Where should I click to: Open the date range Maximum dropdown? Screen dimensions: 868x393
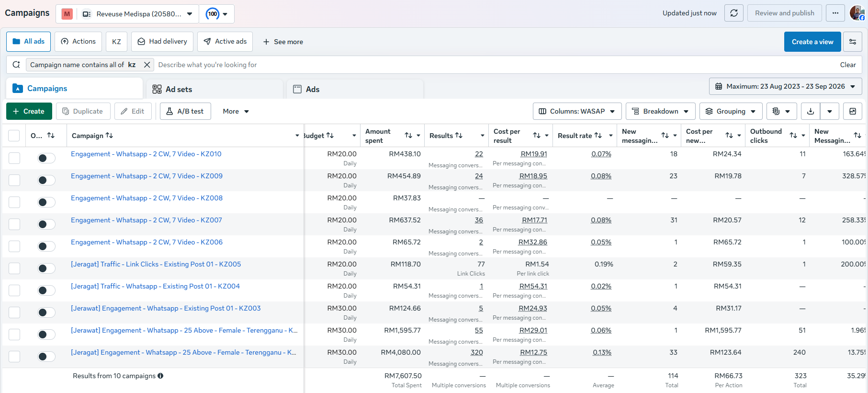tap(785, 86)
